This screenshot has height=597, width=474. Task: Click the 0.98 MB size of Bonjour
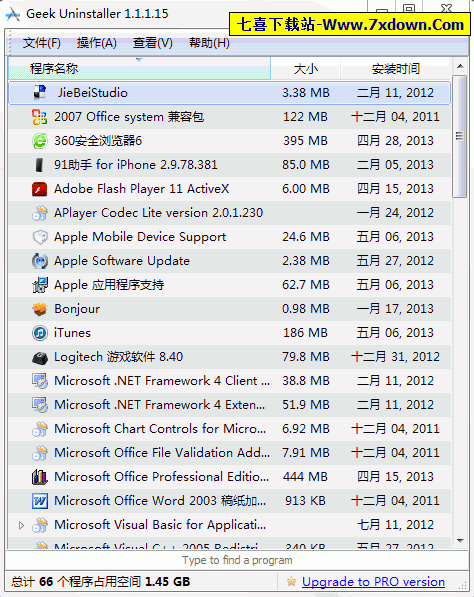tap(306, 308)
